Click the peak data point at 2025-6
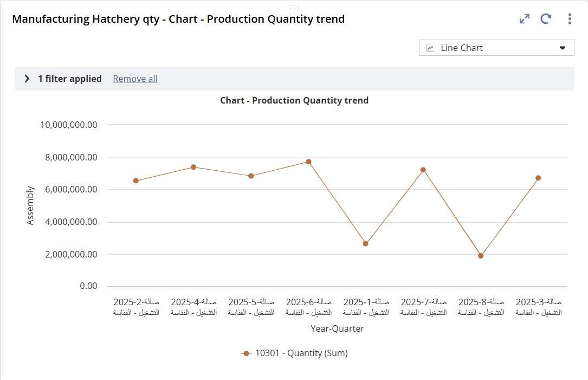This screenshot has height=380, width=588. (308, 162)
